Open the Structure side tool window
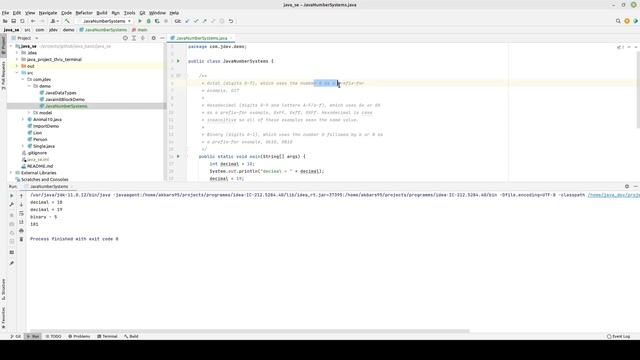The image size is (640, 360). tap(3, 289)
